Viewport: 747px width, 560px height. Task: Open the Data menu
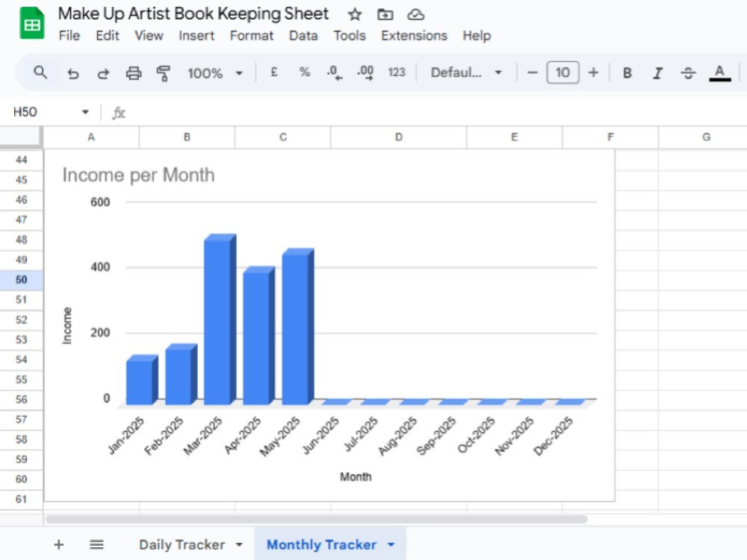(303, 36)
